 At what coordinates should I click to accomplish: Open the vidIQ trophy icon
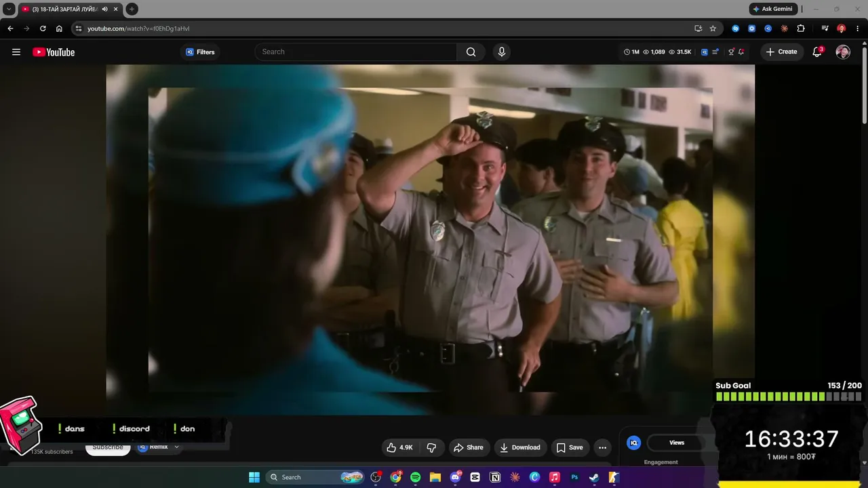pyautogui.click(x=731, y=52)
